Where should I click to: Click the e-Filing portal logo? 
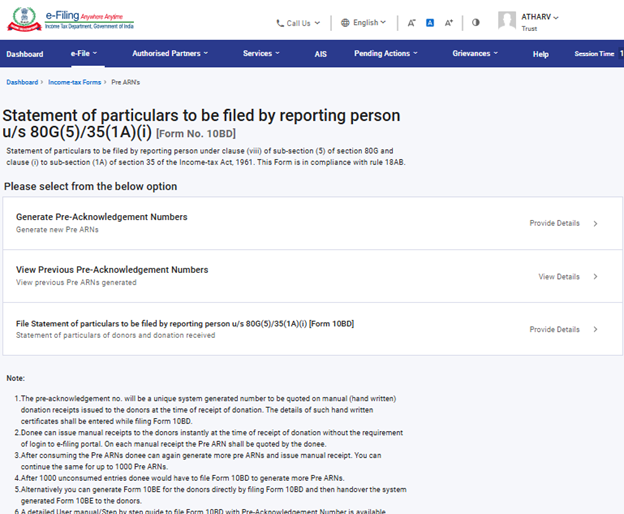click(x=71, y=21)
